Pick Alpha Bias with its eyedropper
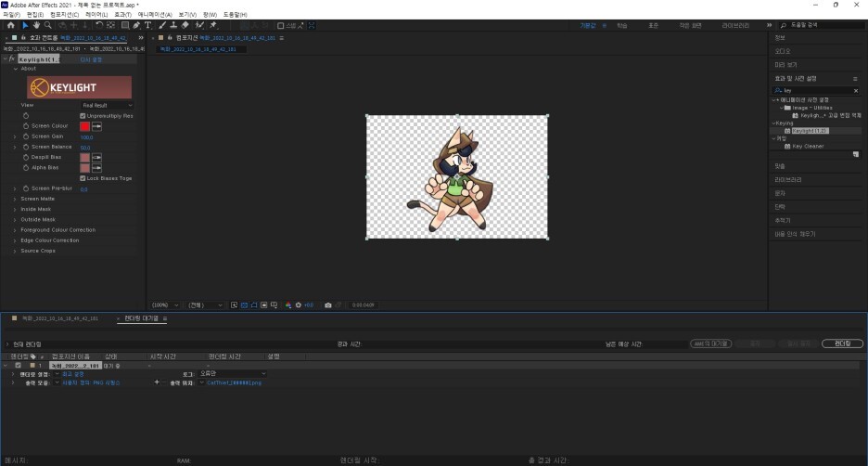This screenshot has height=466, width=868. pos(96,168)
